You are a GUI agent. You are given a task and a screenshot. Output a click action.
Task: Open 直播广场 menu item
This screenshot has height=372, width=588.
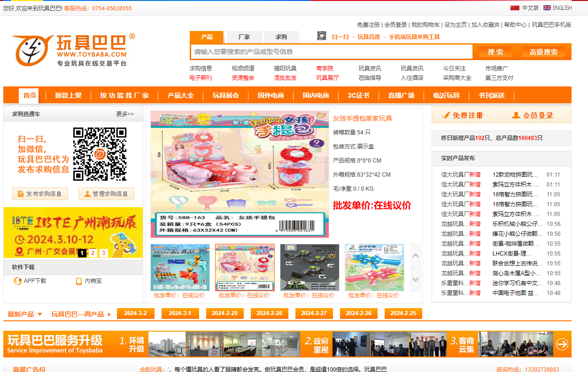[402, 95]
